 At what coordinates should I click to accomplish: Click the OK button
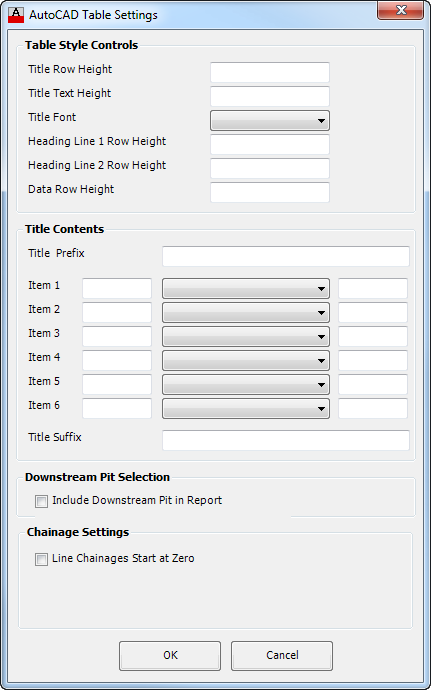click(170, 655)
